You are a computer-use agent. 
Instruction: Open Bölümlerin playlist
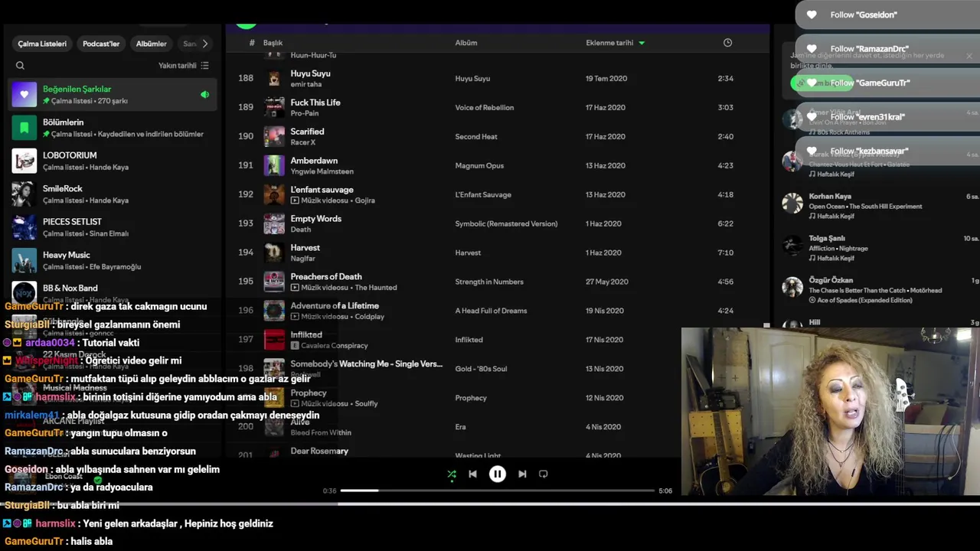click(113, 128)
